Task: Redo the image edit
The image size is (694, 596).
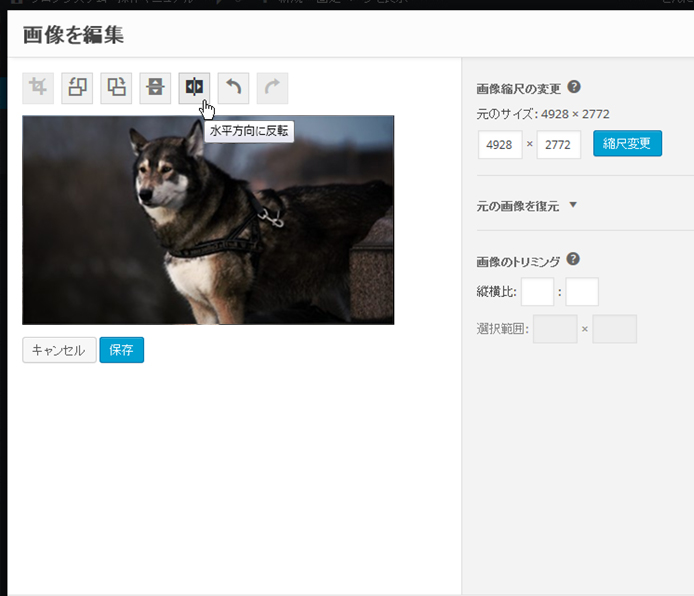Action: point(272,88)
